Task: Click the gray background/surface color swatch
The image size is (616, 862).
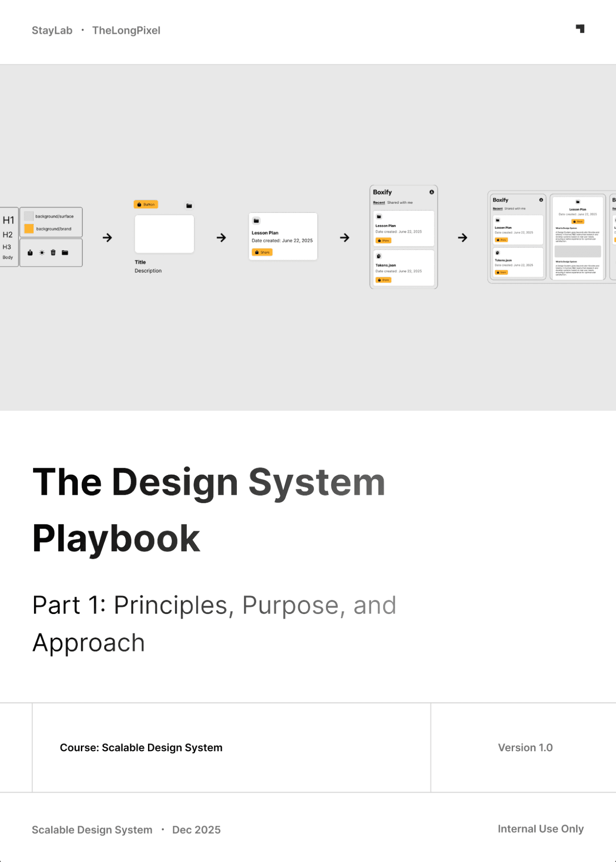Action: click(x=29, y=216)
